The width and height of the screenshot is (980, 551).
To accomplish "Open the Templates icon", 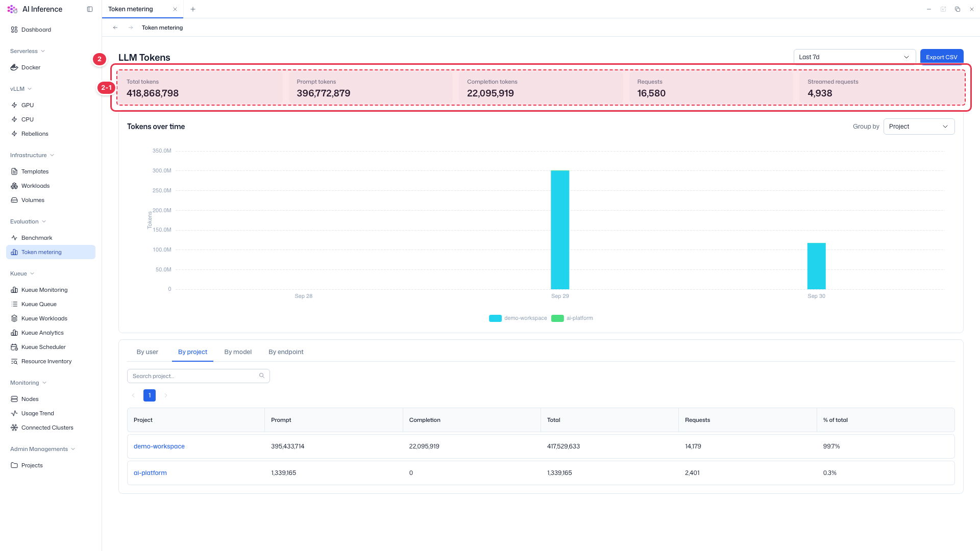I will pos(14,171).
